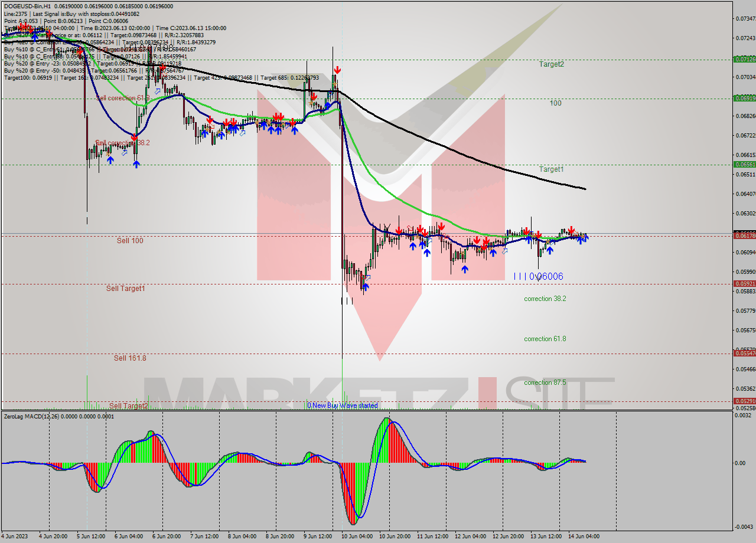Click the '11 Jun 12:00' time label
Screen dimensions: 756x543
pyautogui.click(x=433, y=537)
